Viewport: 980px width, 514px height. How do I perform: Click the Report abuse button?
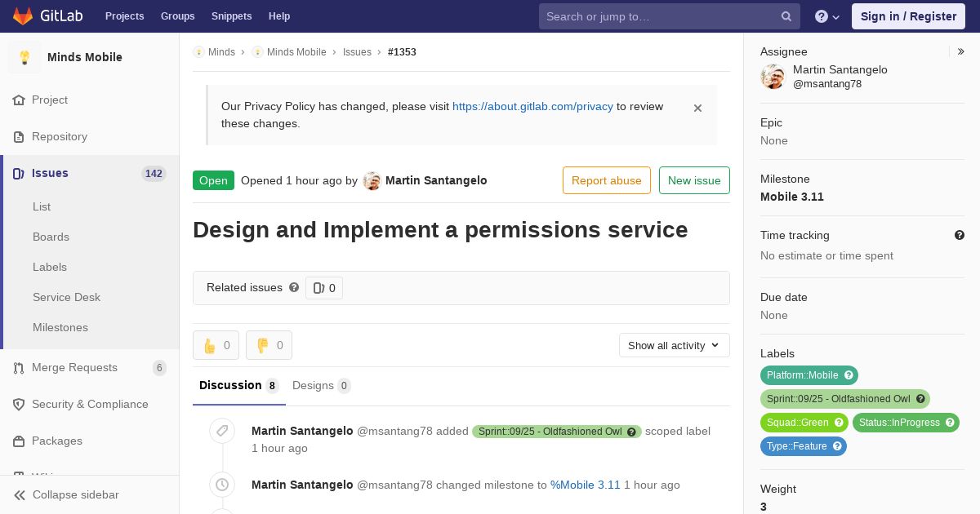607,180
